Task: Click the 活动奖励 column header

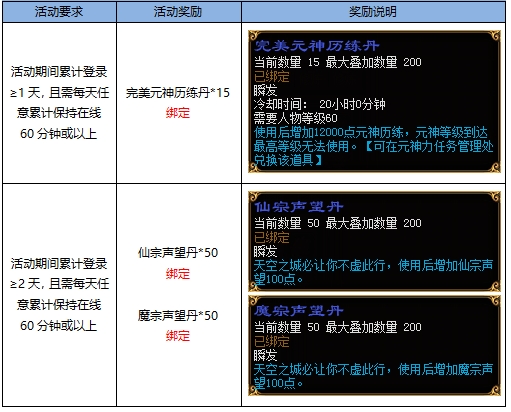Action: click(x=179, y=12)
